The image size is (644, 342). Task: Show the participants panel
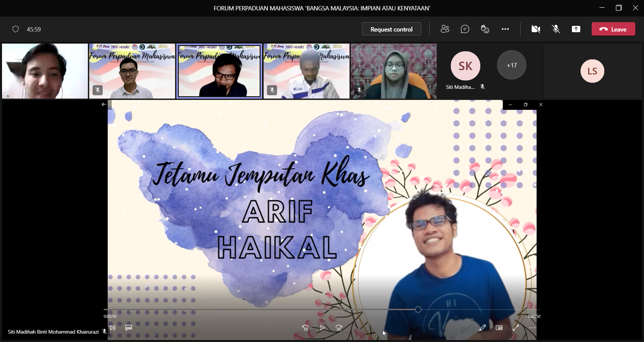tap(445, 29)
